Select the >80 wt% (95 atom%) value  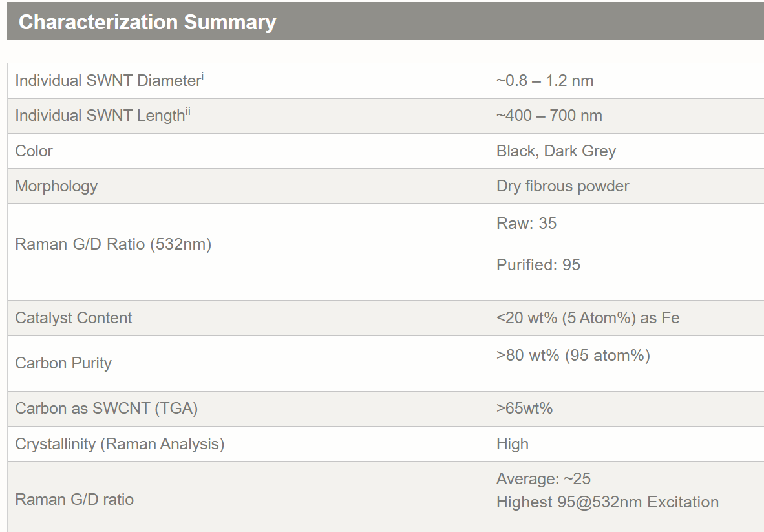pos(573,355)
